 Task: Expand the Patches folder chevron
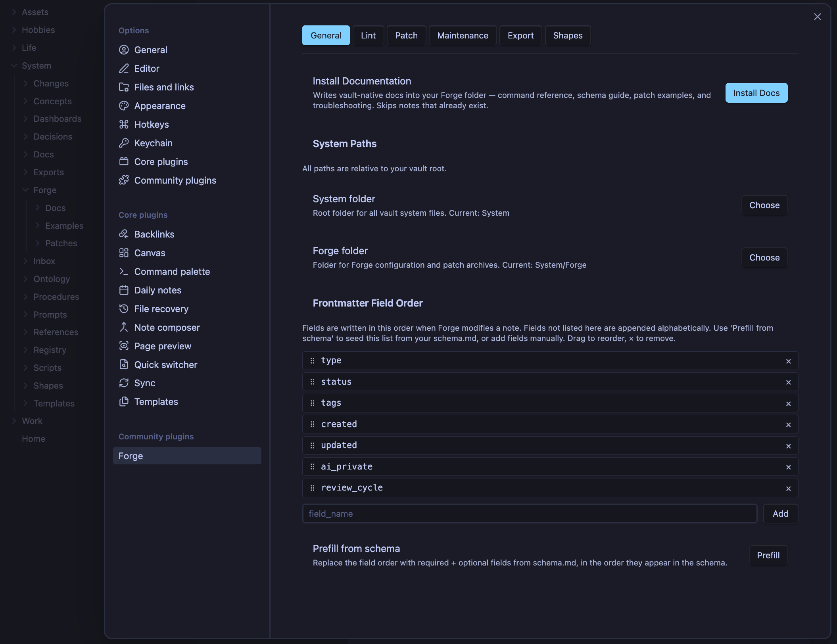(x=37, y=243)
